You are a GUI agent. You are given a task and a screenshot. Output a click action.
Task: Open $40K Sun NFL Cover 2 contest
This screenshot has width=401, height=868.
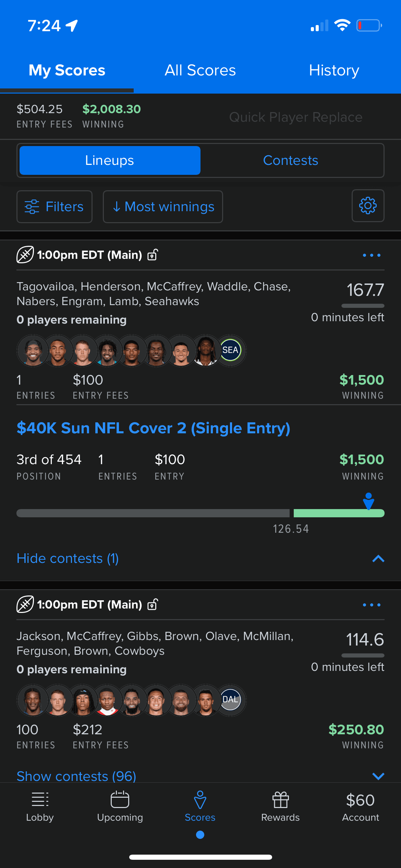[153, 428]
